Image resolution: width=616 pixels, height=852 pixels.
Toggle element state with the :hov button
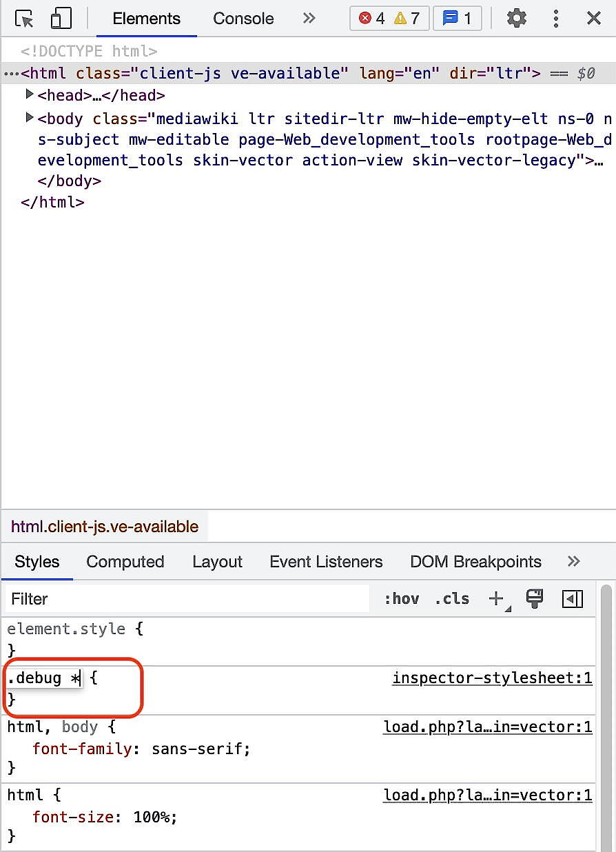(x=402, y=598)
